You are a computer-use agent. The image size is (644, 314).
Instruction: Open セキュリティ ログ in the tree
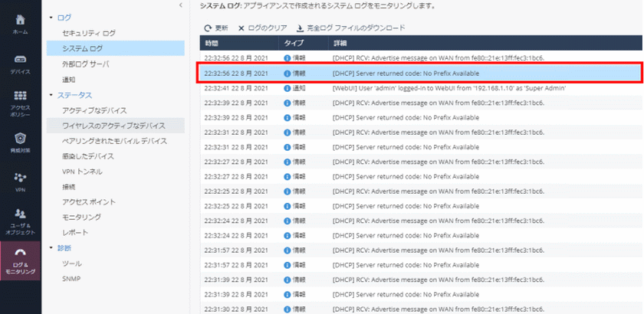[x=89, y=33]
